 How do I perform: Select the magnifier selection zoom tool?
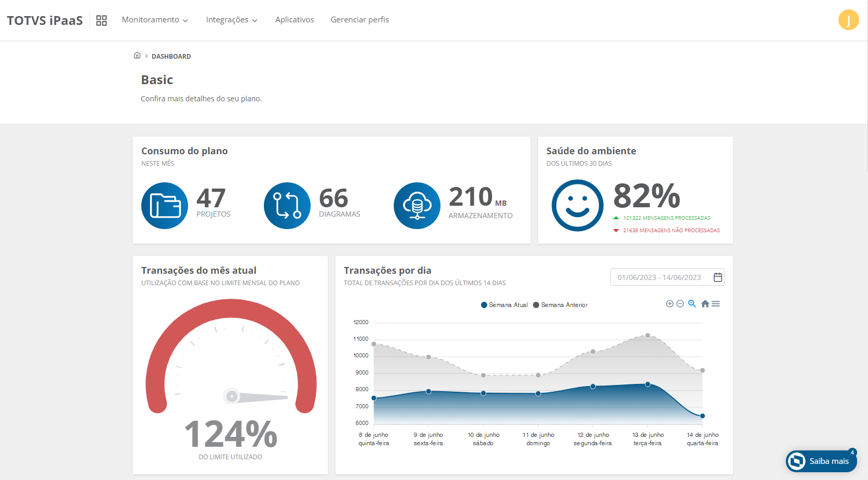(x=692, y=304)
